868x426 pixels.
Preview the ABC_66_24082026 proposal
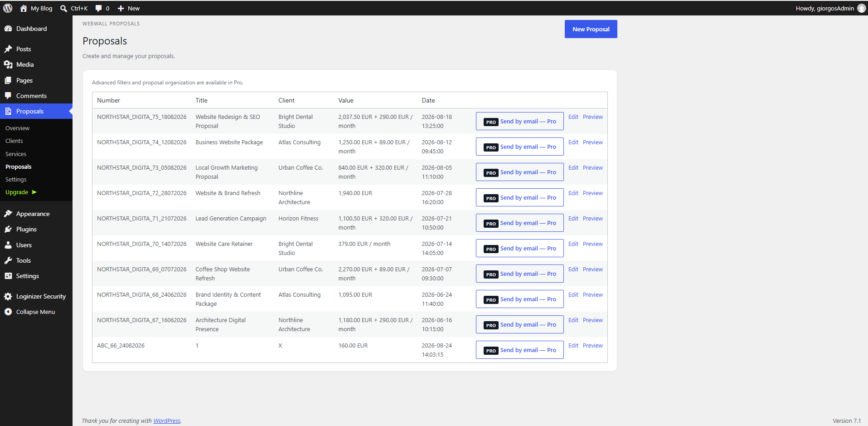(593, 345)
